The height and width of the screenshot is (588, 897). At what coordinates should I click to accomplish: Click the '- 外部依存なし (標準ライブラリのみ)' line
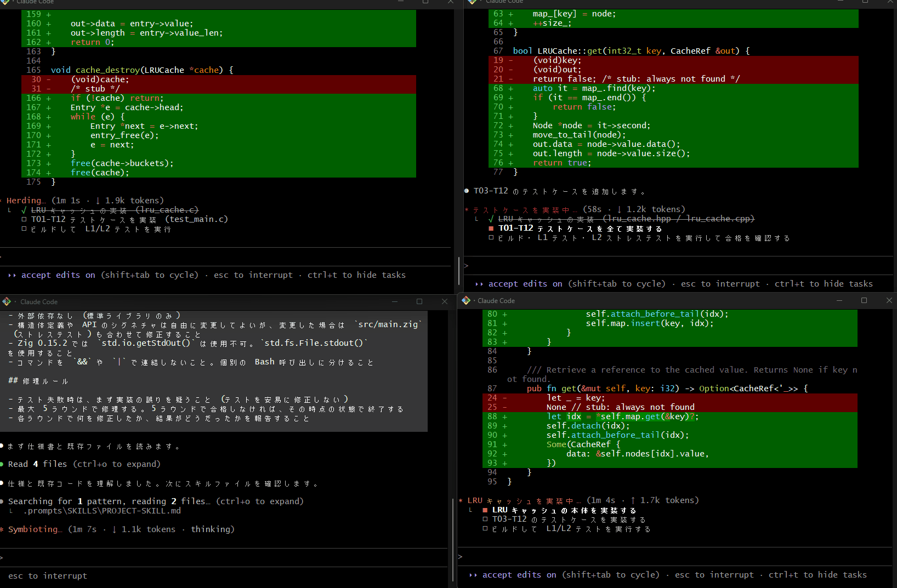(x=94, y=316)
